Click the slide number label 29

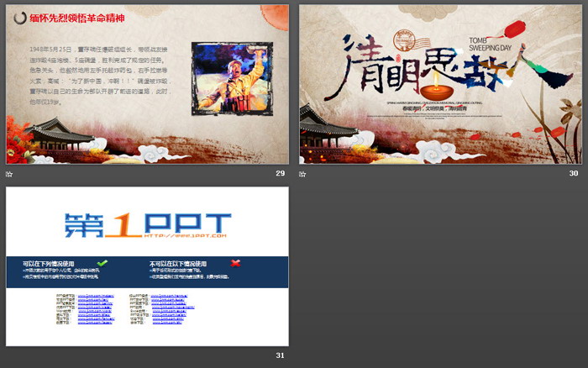click(x=280, y=173)
